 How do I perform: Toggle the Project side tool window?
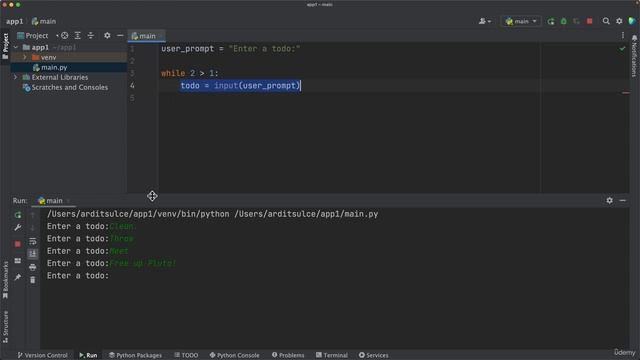pyautogui.click(x=5, y=46)
